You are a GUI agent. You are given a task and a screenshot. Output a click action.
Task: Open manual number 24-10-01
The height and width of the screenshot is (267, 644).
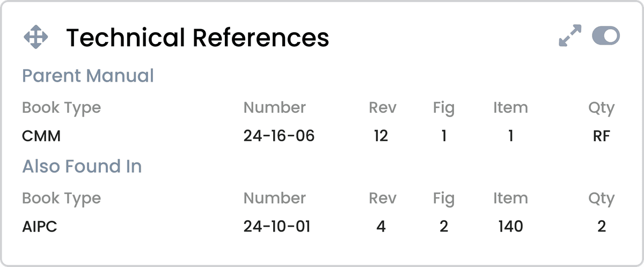(x=277, y=227)
